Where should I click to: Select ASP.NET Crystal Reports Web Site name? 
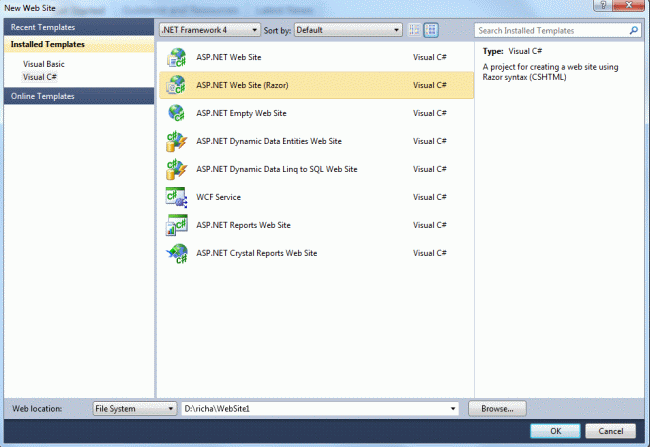[257, 253]
